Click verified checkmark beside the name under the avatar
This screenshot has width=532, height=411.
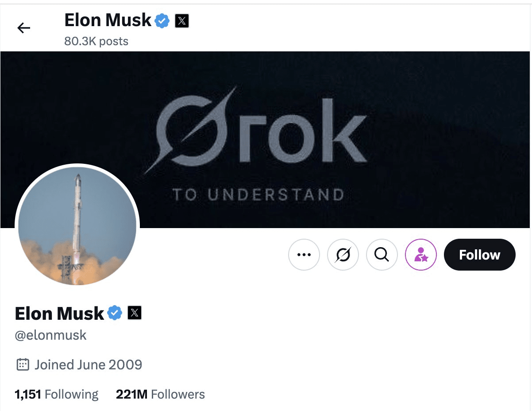[115, 313]
